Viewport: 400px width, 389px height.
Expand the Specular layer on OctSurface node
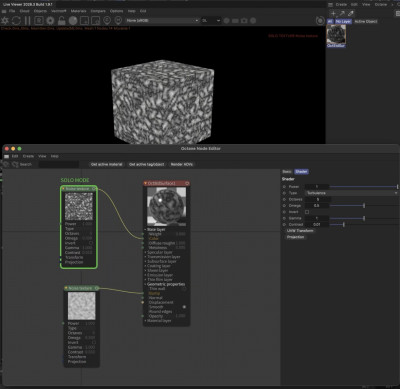[x=145, y=252]
